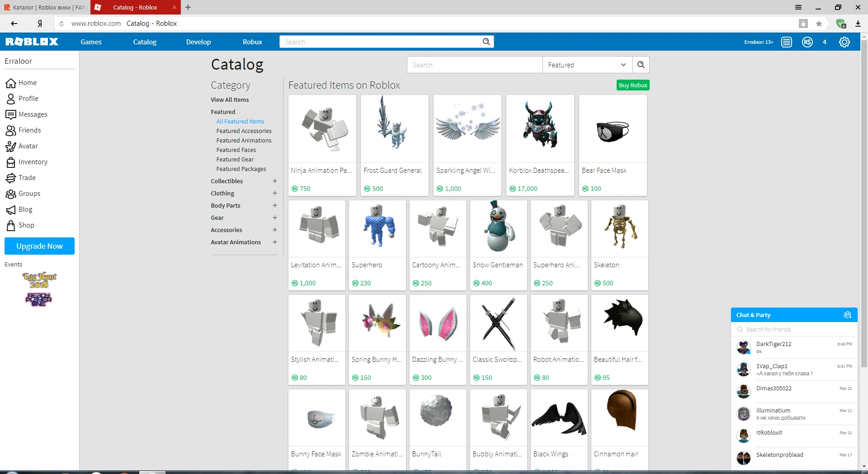This screenshot has width=868, height=474.
Task: Expand the Avatar Animations category
Action: [x=274, y=242]
